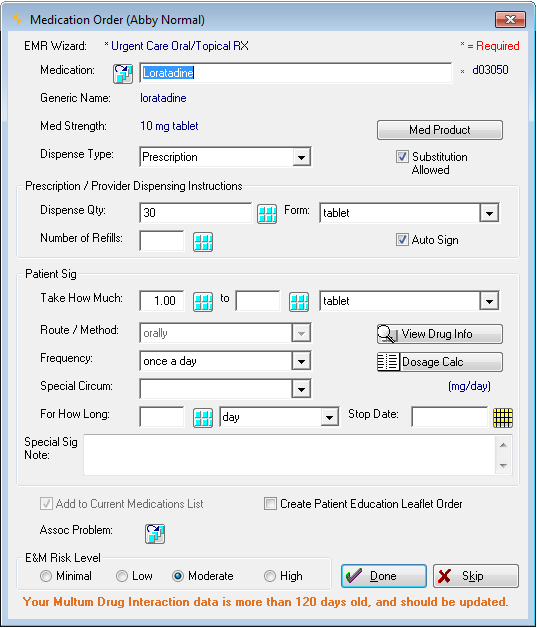Click inside the Special Sig Note text area

(290, 455)
